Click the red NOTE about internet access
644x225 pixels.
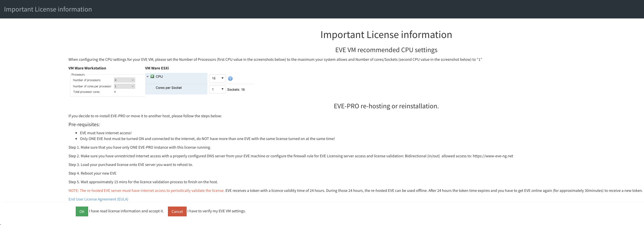(146, 190)
